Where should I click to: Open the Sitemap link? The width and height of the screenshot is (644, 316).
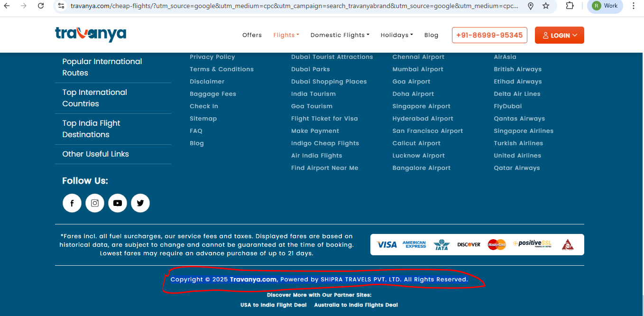click(203, 119)
